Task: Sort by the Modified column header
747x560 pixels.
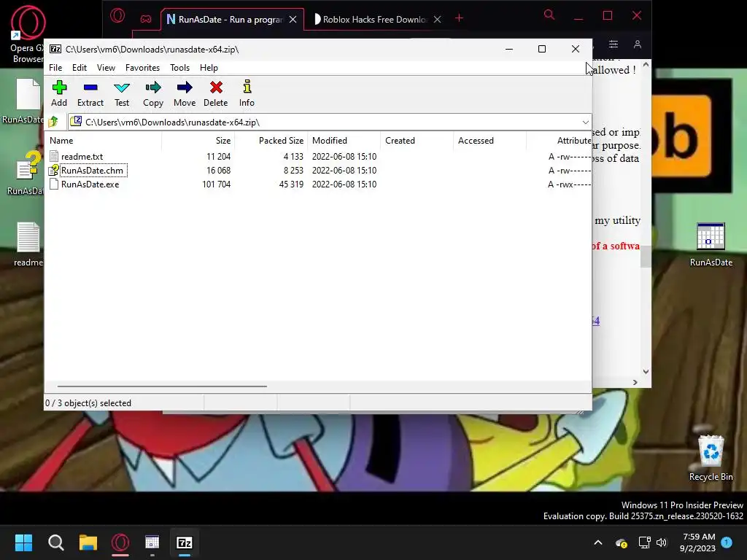Action: pyautogui.click(x=344, y=141)
